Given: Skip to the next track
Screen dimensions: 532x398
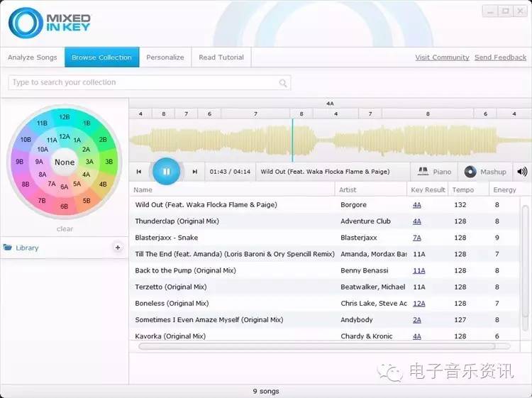Looking at the screenshot, I should coord(194,172).
